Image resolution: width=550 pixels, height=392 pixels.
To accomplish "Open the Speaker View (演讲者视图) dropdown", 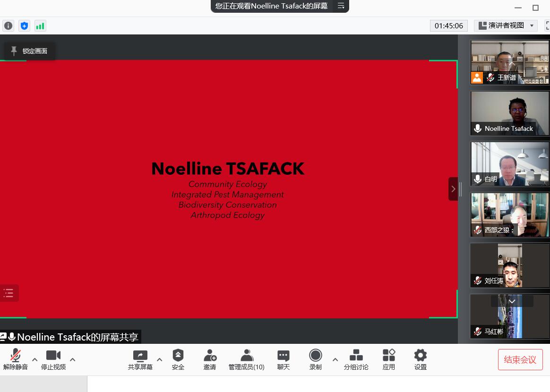I will (x=506, y=26).
